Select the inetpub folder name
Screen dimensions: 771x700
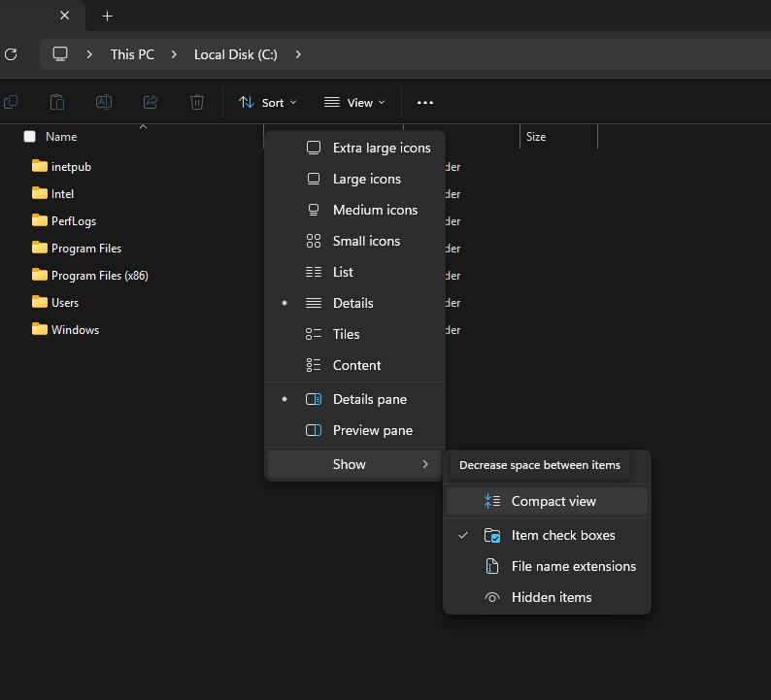[x=71, y=167]
